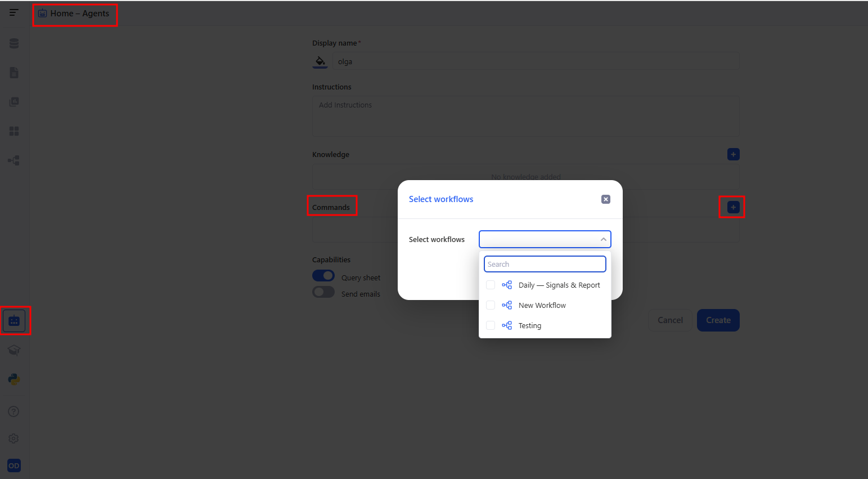The width and height of the screenshot is (868, 479).
Task: Toggle off the Query sheet capability
Action: point(323,275)
